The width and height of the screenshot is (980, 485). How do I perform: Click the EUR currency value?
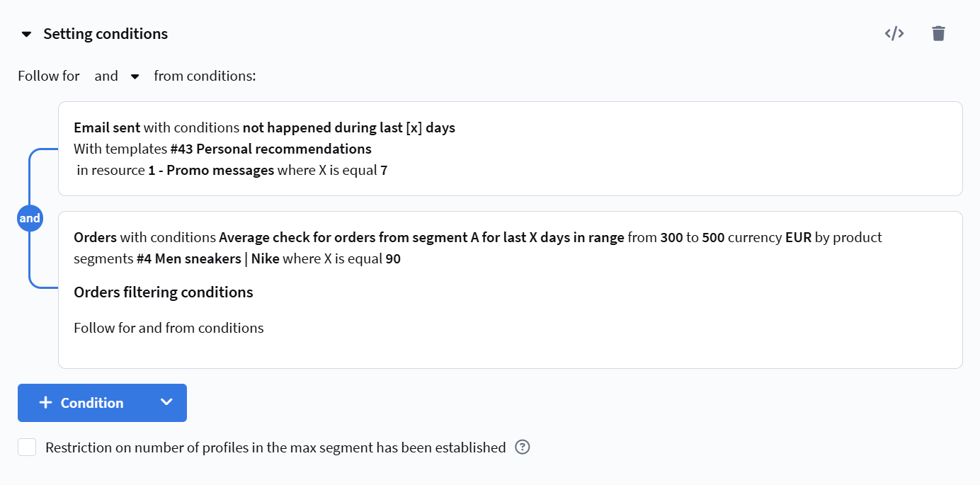798,237
